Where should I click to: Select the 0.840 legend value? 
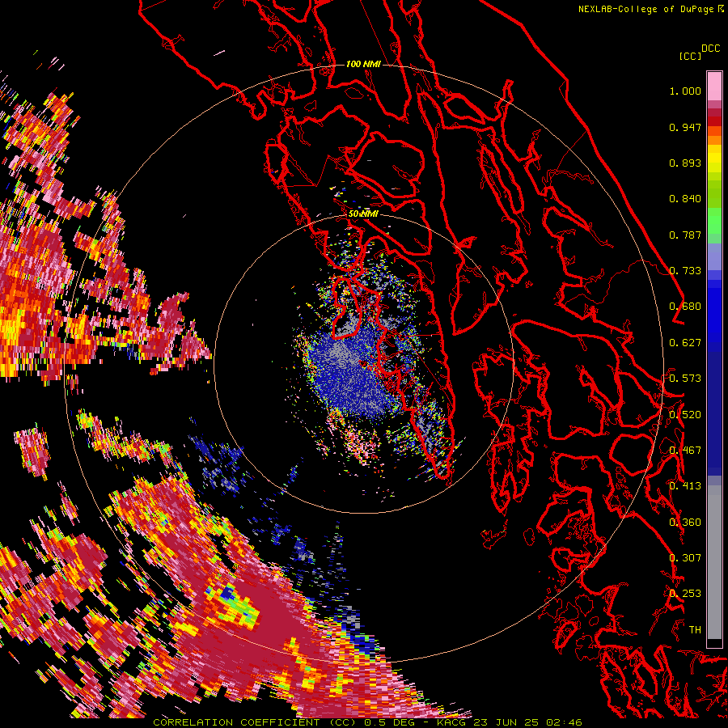point(685,199)
